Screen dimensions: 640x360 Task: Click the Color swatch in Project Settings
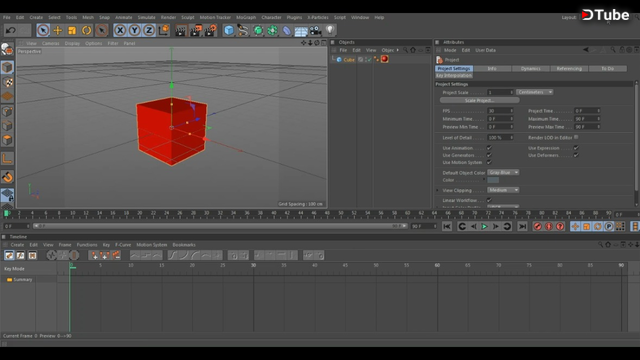[493, 180]
